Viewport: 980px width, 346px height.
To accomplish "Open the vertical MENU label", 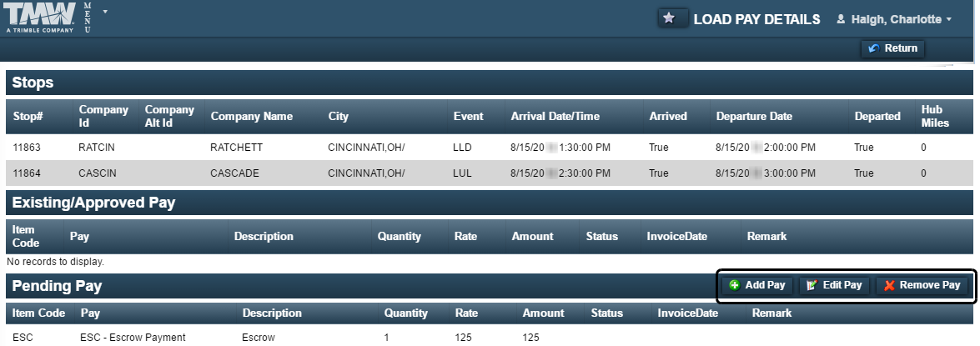I will pyautogui.click(x=88, y=18).
